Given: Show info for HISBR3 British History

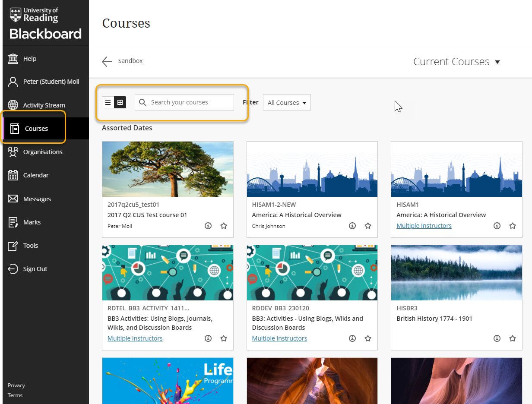Looking at the screenshot, I should (497, 338).
